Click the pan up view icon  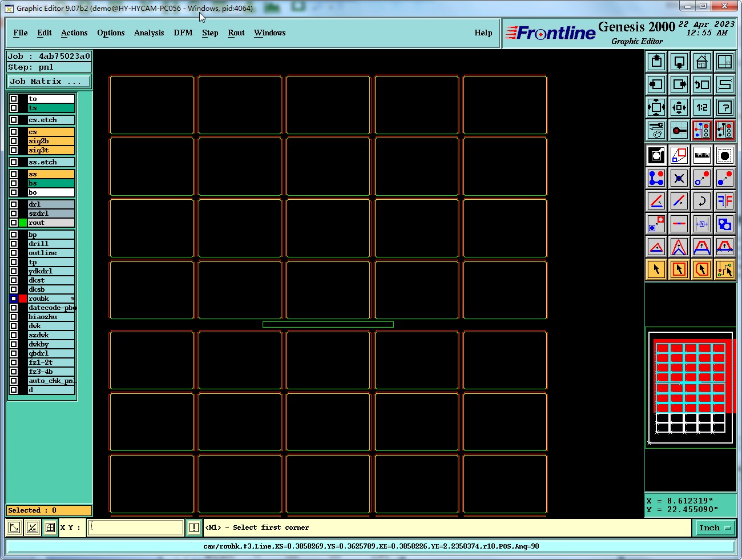(656, 62)
